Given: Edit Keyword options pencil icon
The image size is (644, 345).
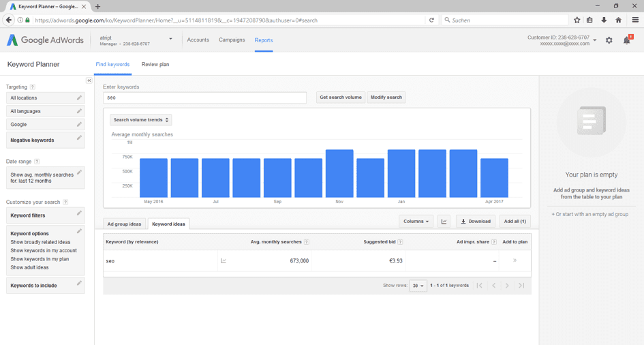Looking at the screenshot, I should (79, 231).
